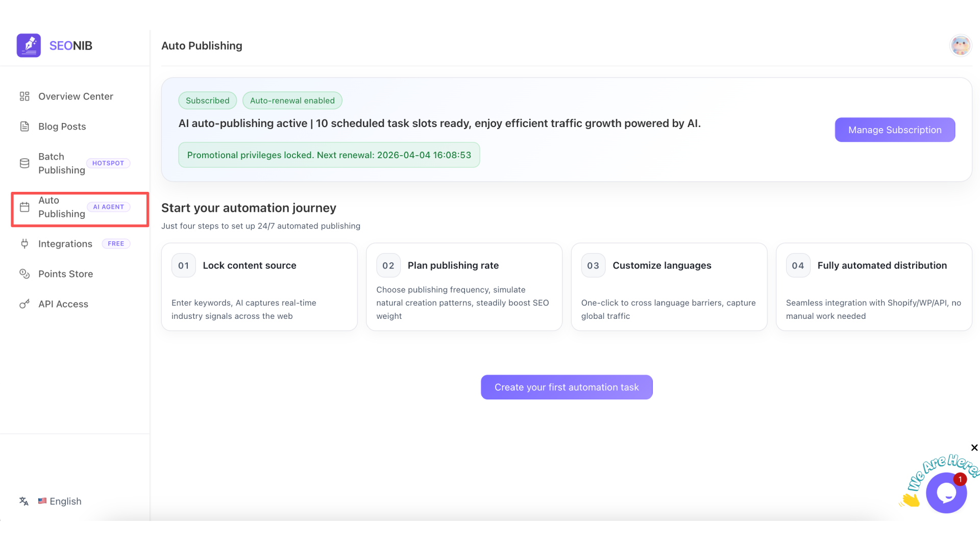Viewport: 980px width, 551px height.
Task: Click the Points Store coins icon
Action: 24,274
